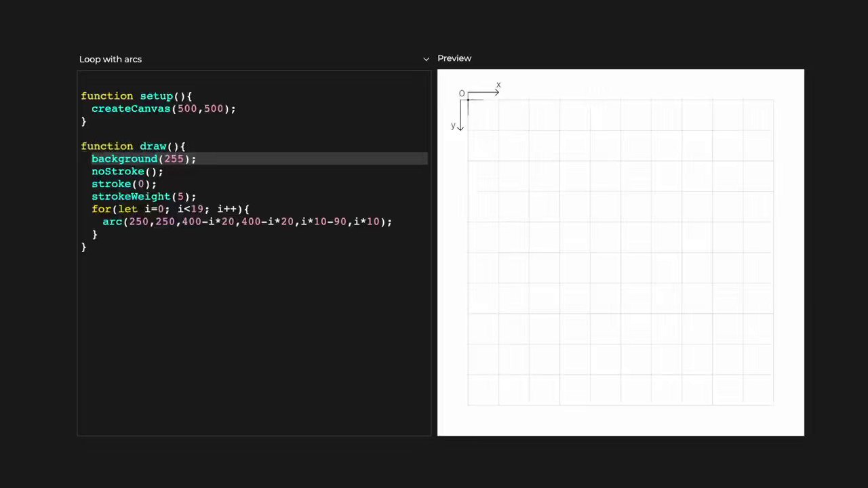This screenshot has width=868, height=488.
Task: Click the center of the preview canvas
Action: tap(620, 252)
